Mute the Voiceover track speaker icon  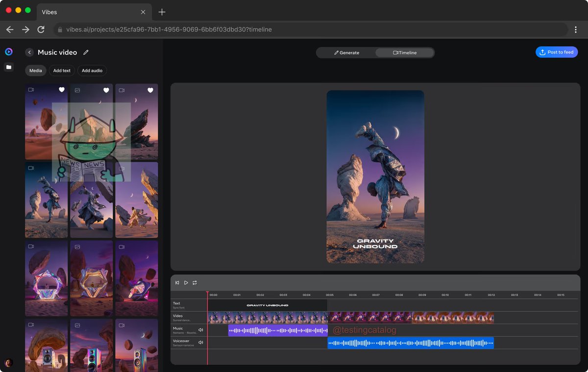(x=200, y=342)
